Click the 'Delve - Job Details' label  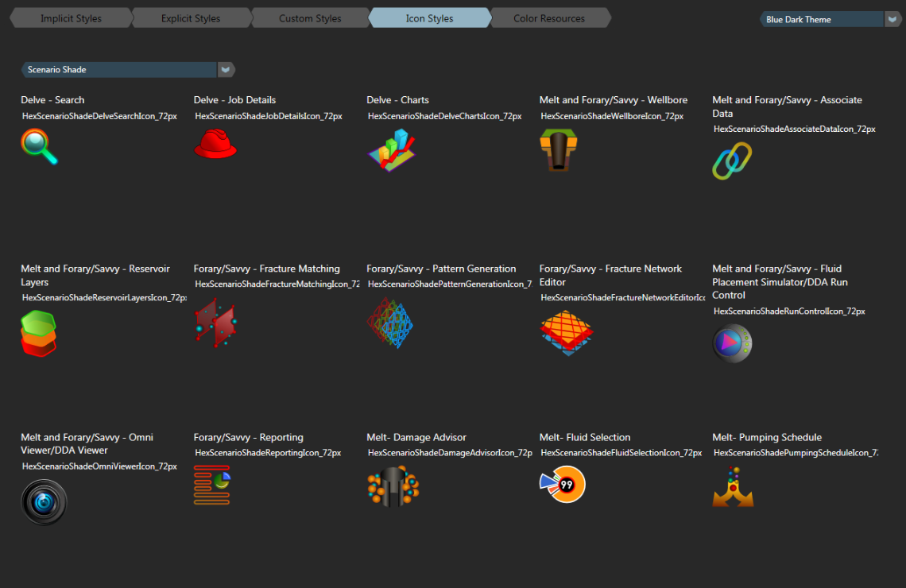234,100
